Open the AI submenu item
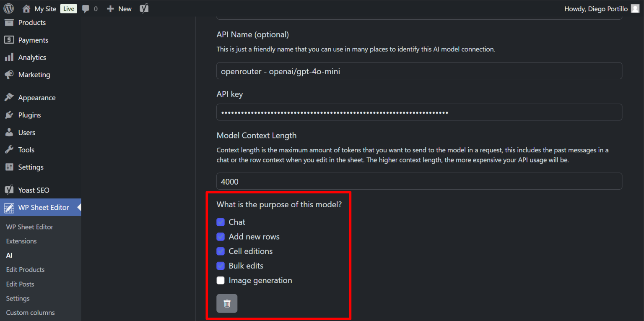 click(9, 255)
